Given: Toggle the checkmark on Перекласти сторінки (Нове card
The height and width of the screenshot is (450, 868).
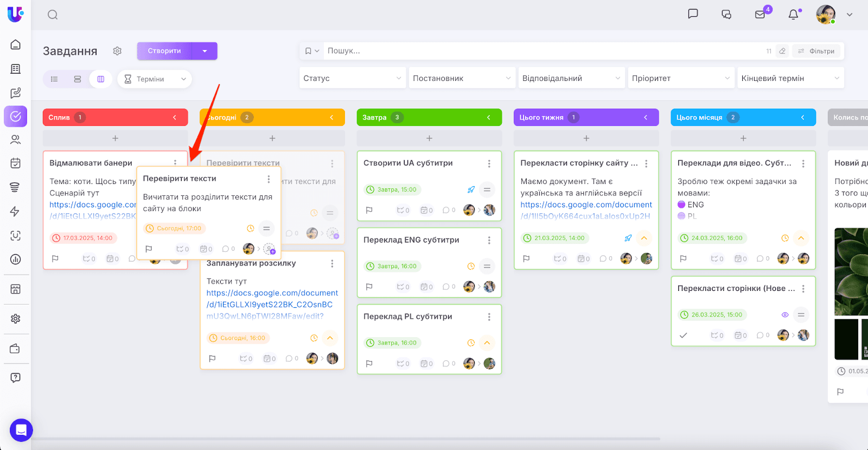Looking at the screenshot, I should coord(683,335).
